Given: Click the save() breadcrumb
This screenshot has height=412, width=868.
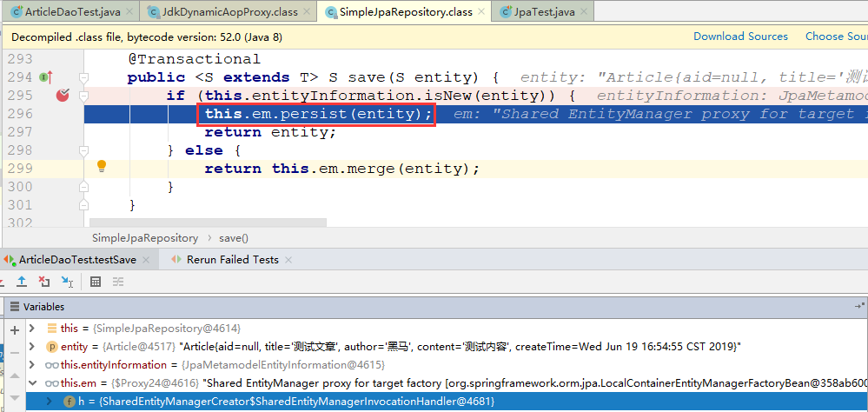Looking at the screenshot, I should pos(234,238).
